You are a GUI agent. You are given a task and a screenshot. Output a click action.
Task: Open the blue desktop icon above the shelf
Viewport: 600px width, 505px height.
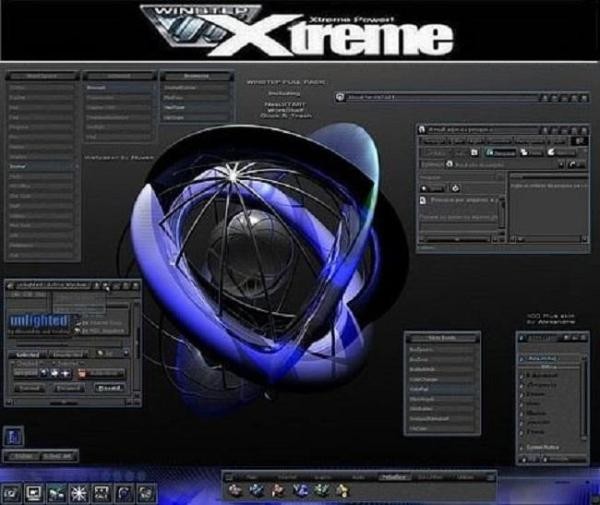14,436
